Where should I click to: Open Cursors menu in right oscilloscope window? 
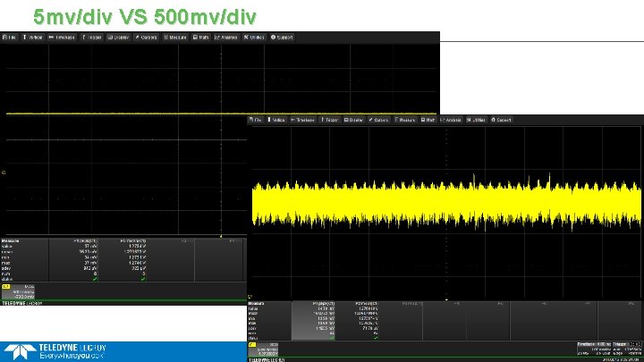click(x=378, y=120)
